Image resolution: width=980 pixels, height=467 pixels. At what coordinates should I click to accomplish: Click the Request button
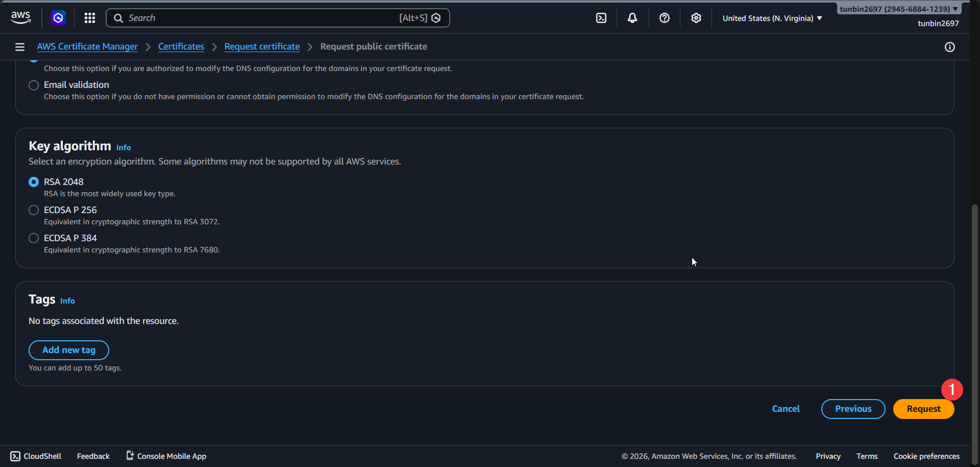tap(923, 409)
